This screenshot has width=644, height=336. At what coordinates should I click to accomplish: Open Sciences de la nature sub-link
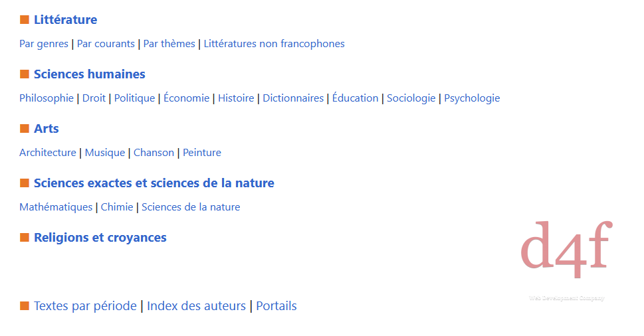coord(191,207)
